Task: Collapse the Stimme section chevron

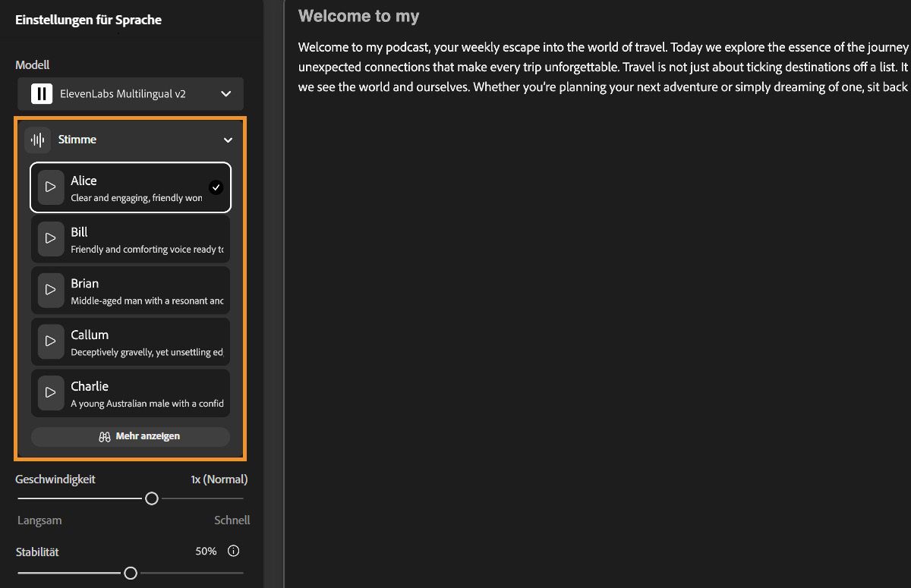Action: (x=228, y=140)
